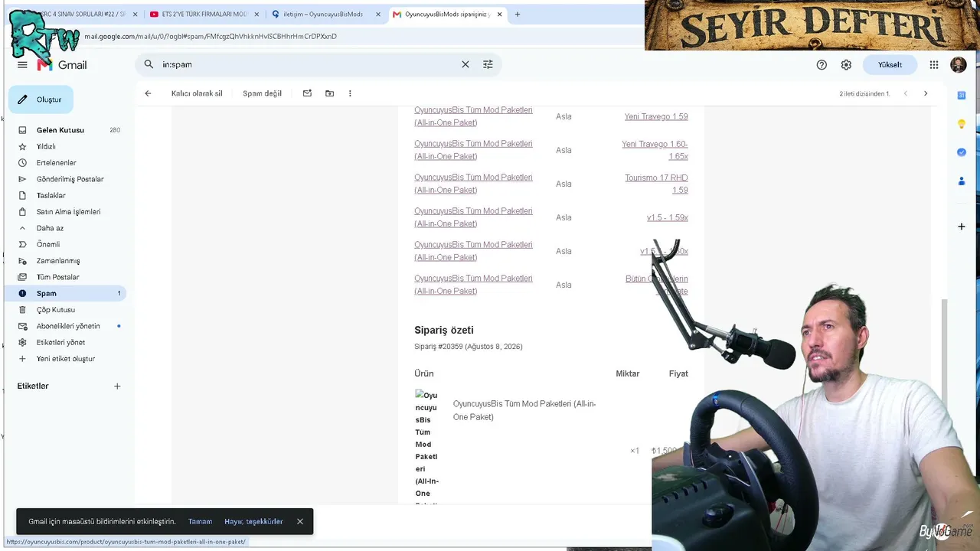Close the ETS 2'YE TÜRK FİRMALARI tab
Image resolution: width=980 pixels, height=551 pixels.
click(x=256, y=14)
